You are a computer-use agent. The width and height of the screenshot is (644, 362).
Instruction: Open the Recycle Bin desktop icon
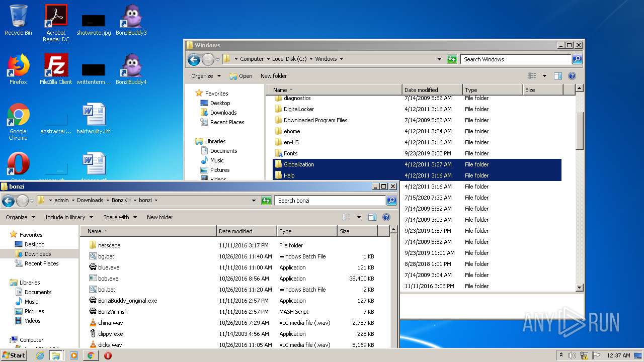coord(18,20)
